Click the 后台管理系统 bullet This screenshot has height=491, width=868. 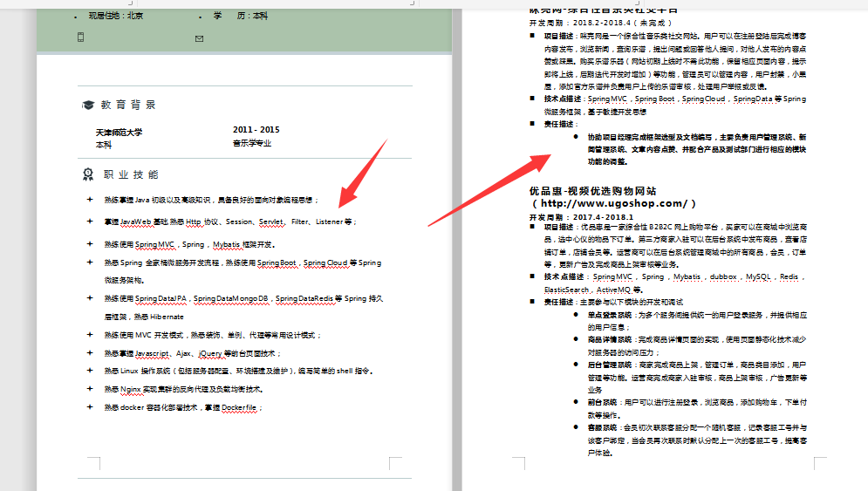697,378
